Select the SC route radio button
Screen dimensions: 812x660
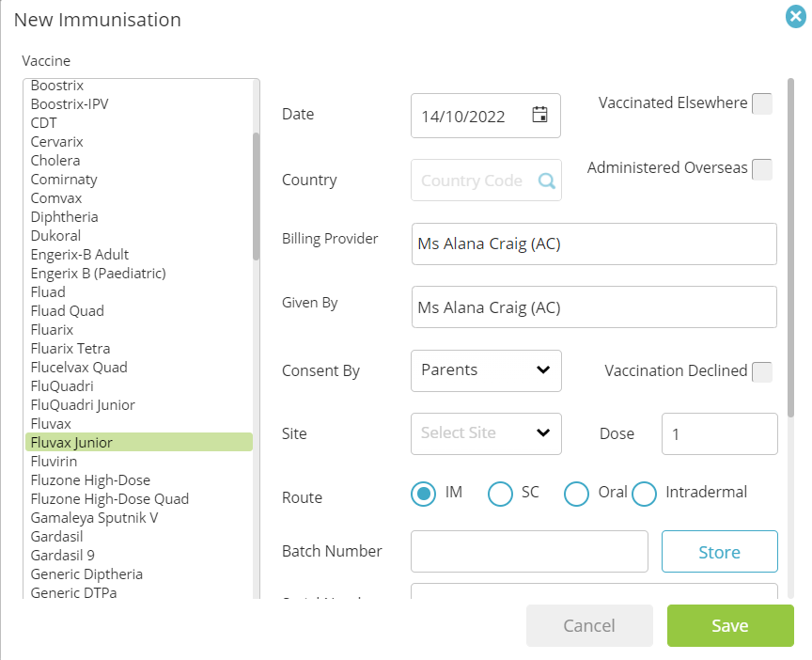tap(500, 494)
